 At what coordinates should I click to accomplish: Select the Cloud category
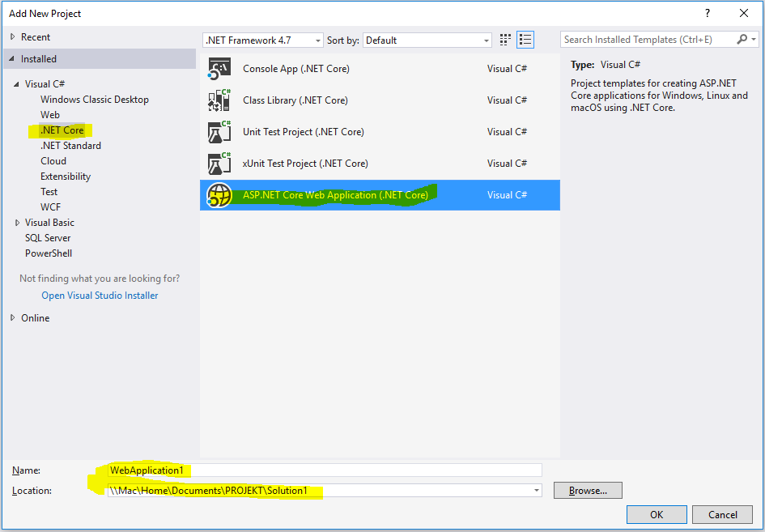(53, 161)
